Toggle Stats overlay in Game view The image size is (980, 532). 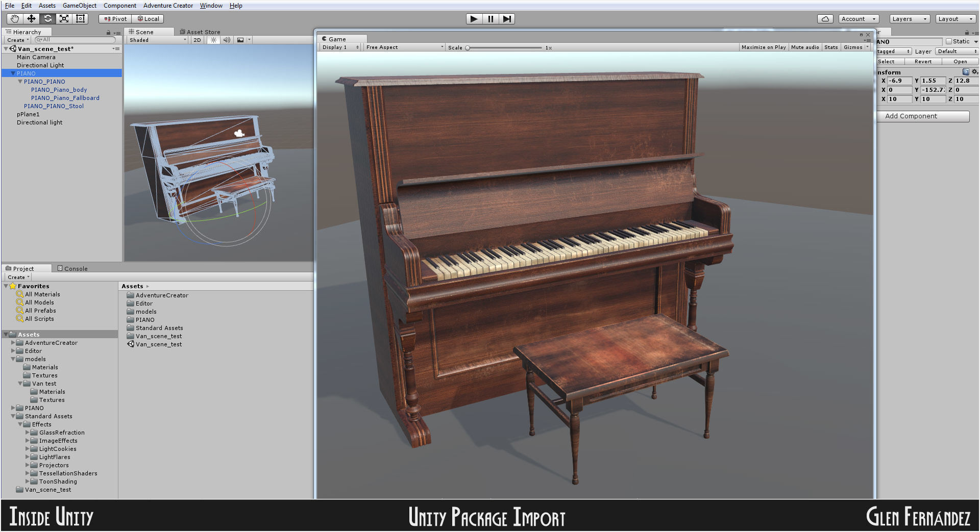[x=831, y=47]
